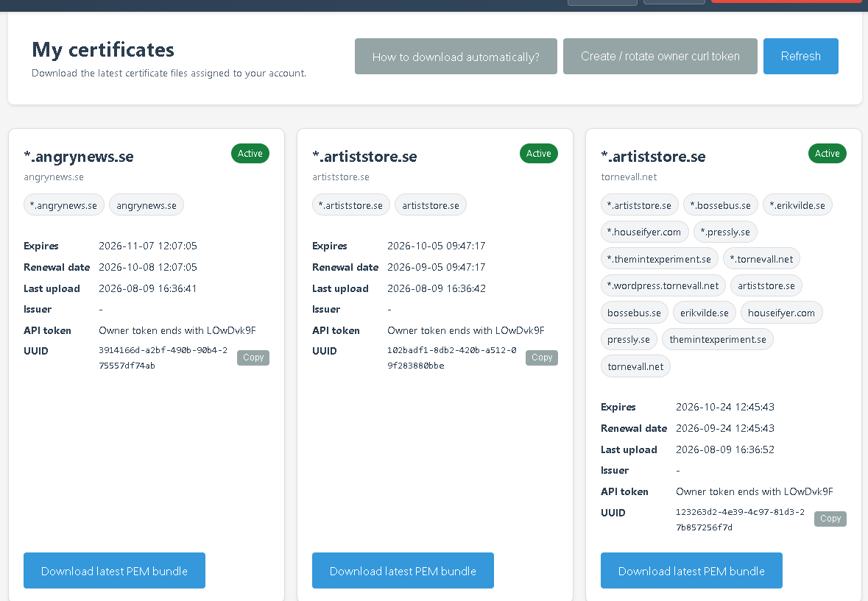Download PEM bundle for artiststore.se-owned card

[403, 571]
